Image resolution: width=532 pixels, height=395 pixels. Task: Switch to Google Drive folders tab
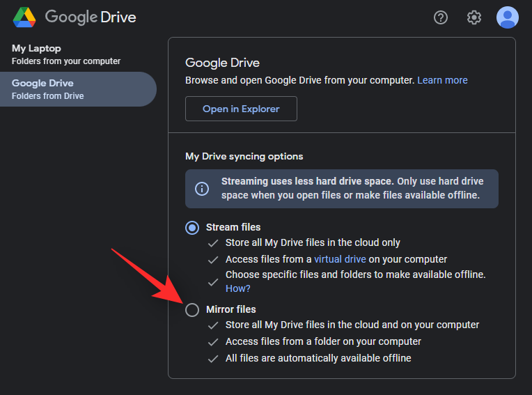pyautogui.click(x=78, y=89)
